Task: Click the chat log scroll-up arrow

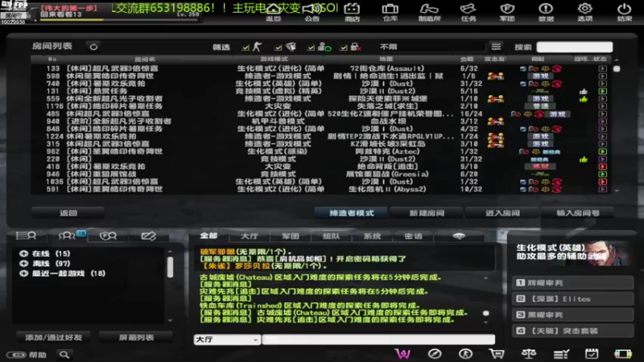Action: 486,278
